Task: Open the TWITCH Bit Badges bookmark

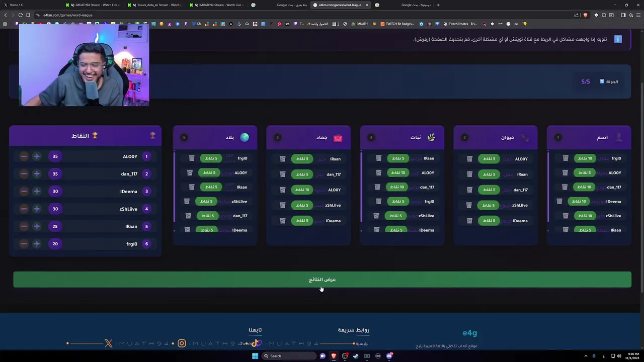Action: point(397,24)
